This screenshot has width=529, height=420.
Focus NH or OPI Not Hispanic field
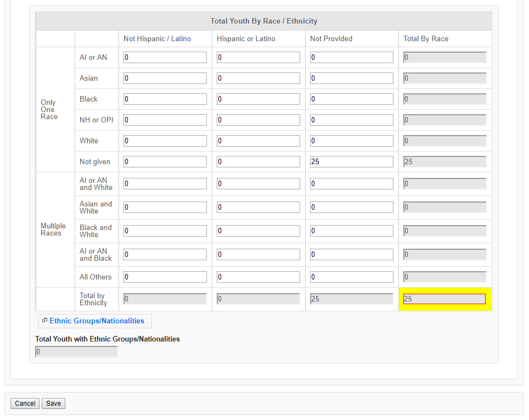[165, 120]
